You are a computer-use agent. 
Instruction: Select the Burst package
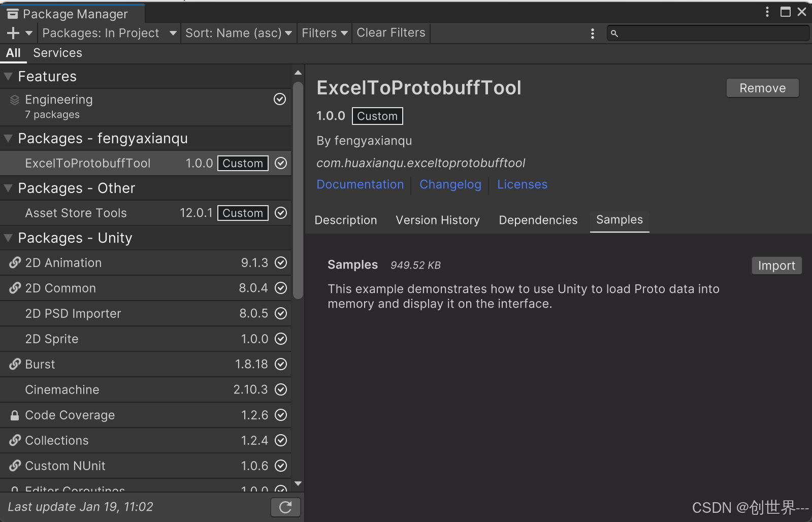coord(146,364)
